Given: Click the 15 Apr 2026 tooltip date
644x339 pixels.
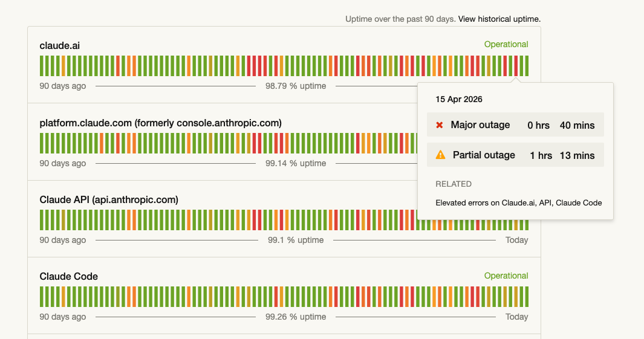Looking at the screenshot, I should 459,99.
